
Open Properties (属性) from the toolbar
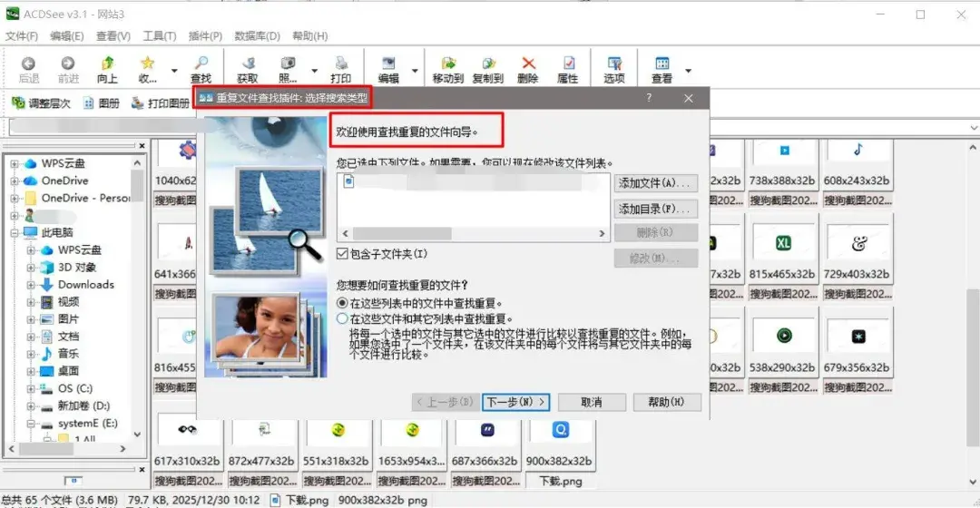click(568, 69)
